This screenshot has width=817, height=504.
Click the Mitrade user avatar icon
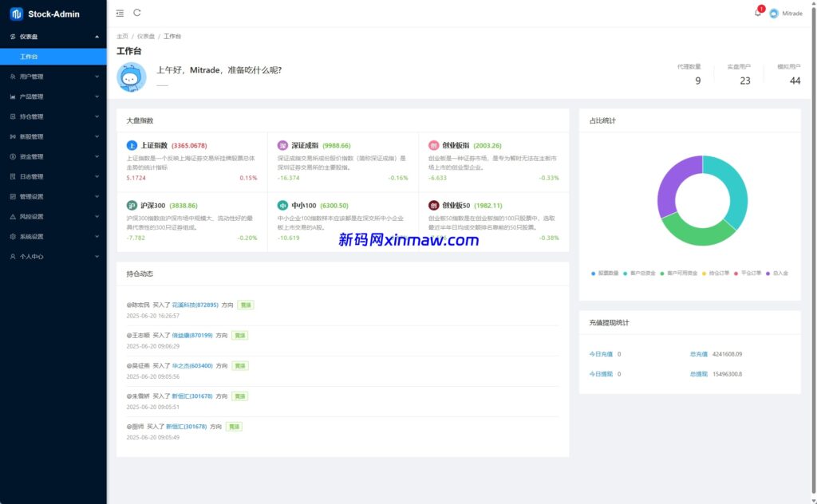coord(773,14)
